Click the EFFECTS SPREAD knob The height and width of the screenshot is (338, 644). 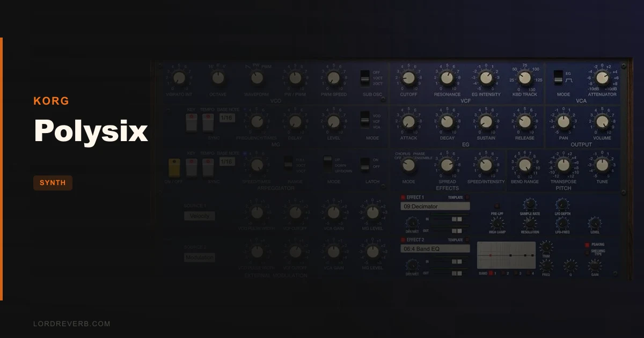pyautogui.click(x=448, y=165)
